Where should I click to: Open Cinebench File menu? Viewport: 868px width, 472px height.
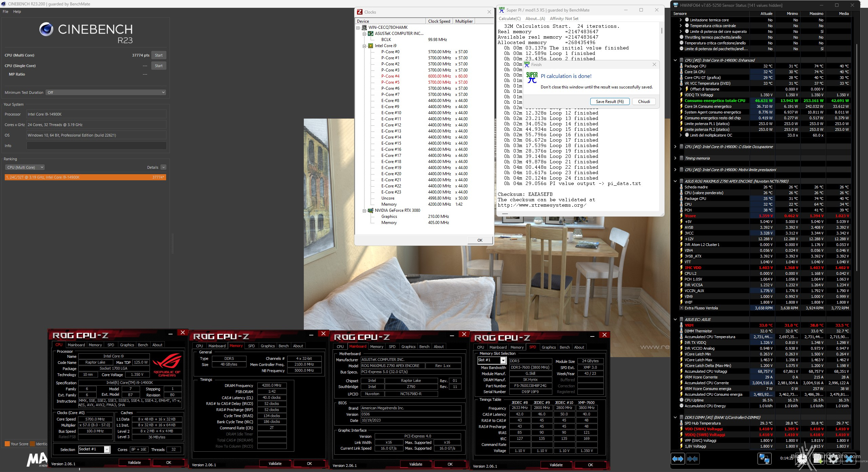[x=5, y=12]
